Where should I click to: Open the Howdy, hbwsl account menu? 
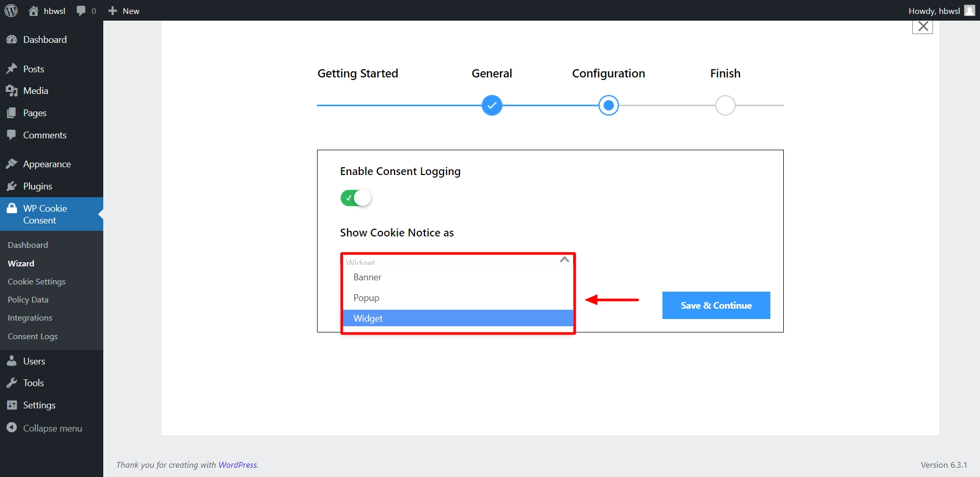(935, 10)
